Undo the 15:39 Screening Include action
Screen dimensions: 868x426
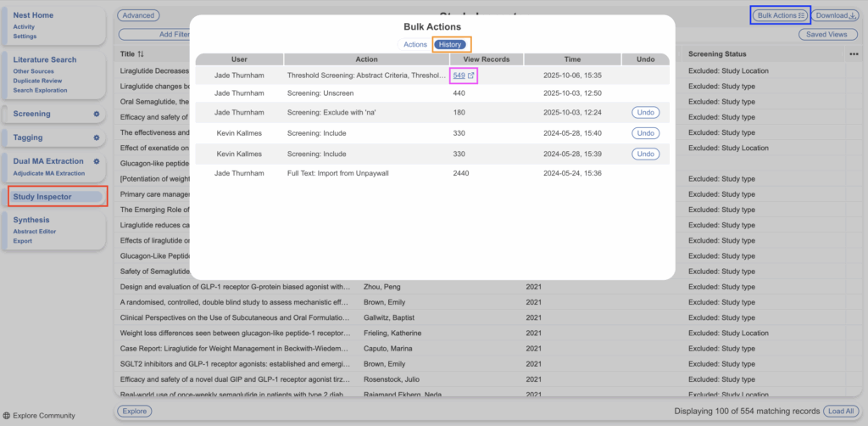coord(645,154)
